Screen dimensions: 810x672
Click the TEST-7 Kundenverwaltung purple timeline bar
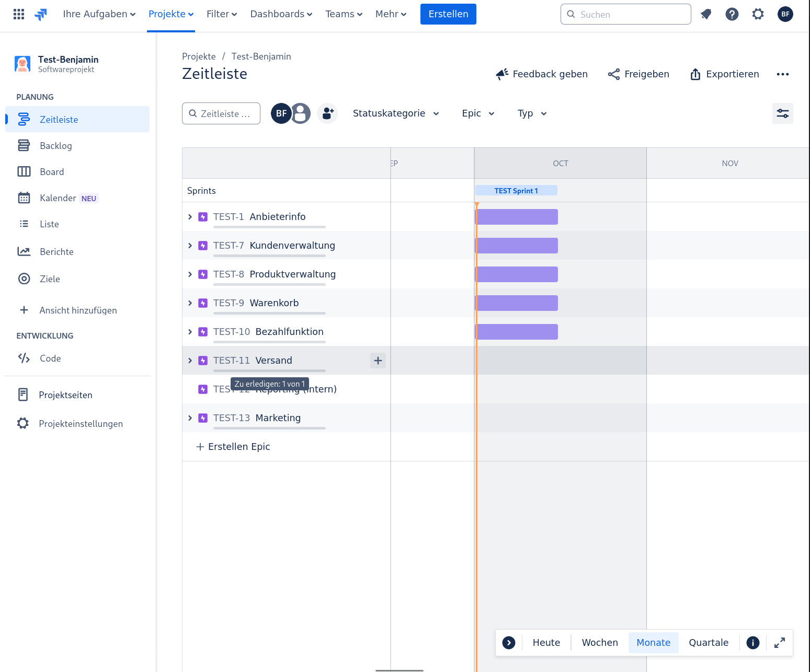pyautogui.click(x=516, y=246)
